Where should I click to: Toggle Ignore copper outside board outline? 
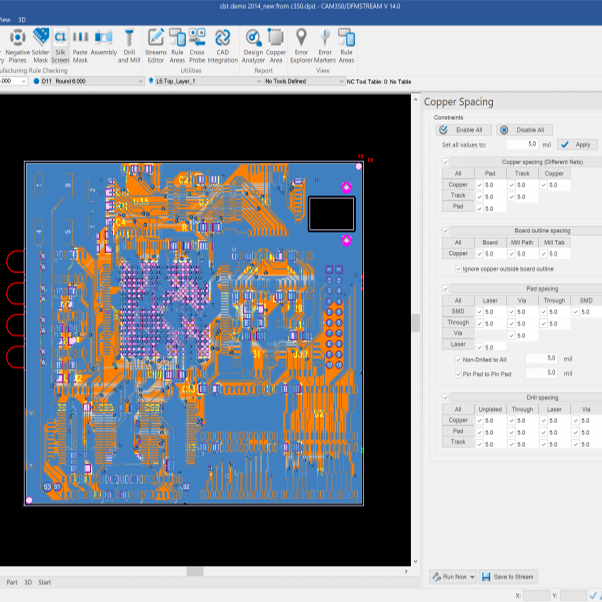[x=458, y=269]
